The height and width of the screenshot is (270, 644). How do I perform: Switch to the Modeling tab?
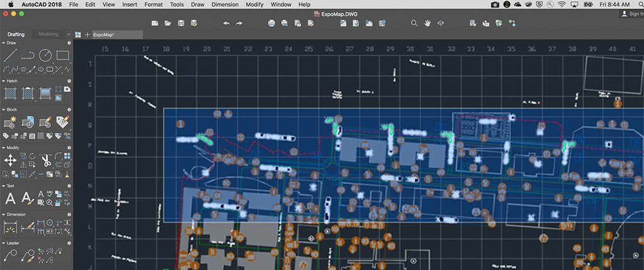coord(48,34)
